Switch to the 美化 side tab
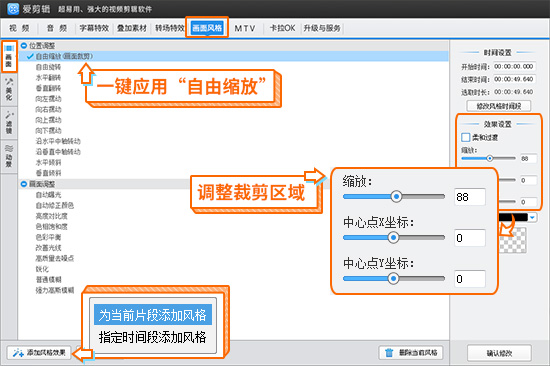550x366 pixels. 9,89
